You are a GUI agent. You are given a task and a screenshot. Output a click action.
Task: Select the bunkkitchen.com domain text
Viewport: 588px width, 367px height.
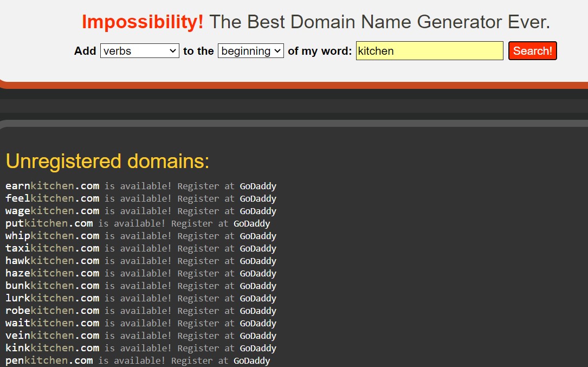point(52,286)
